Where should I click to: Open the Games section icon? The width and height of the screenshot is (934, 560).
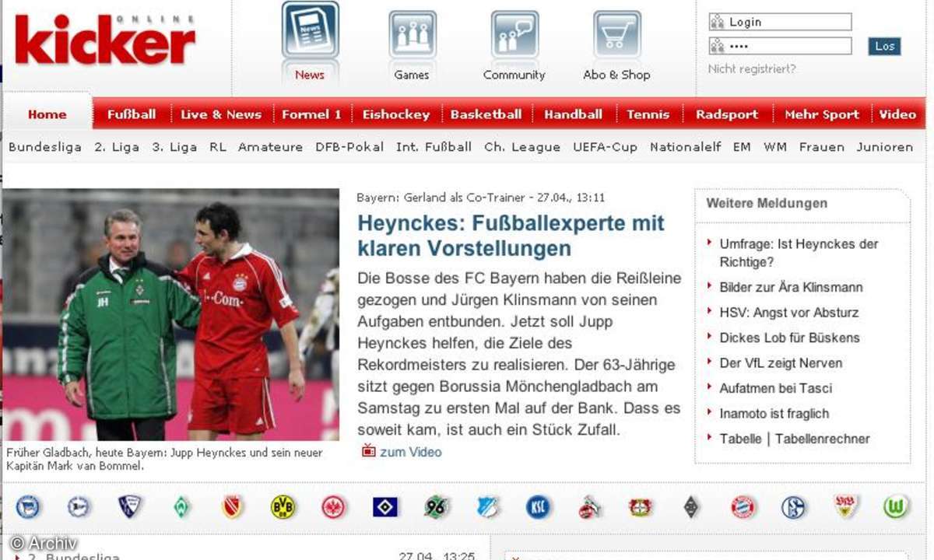[412, 34]
